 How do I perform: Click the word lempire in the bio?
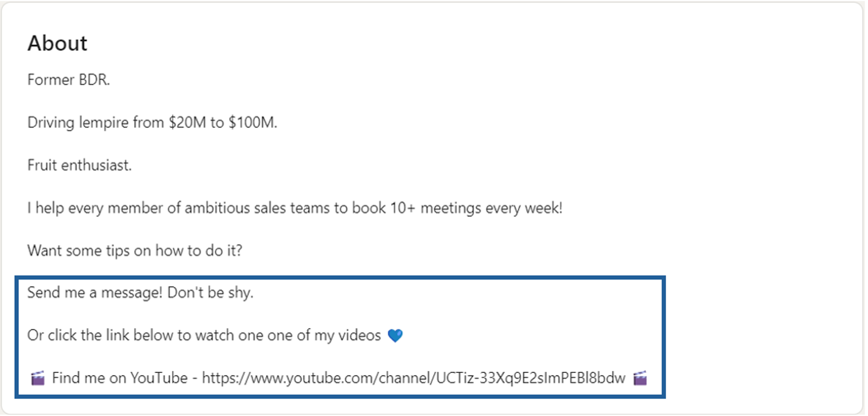point(103,123)
